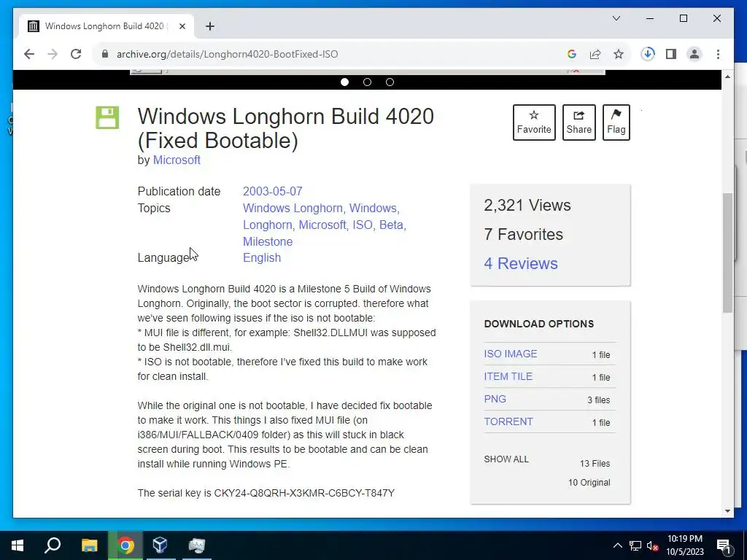Click the ISO IMAGE download option
This screenshot has width=747, height=560.
click(x=510, y=354)
